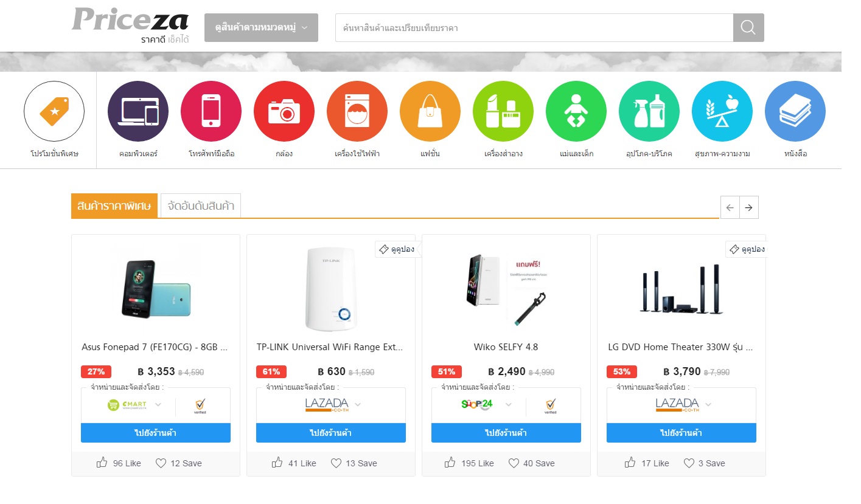Click the search products input field
Image resolution: width=861 pixels, height=504 pixels.
click(534, 27)
